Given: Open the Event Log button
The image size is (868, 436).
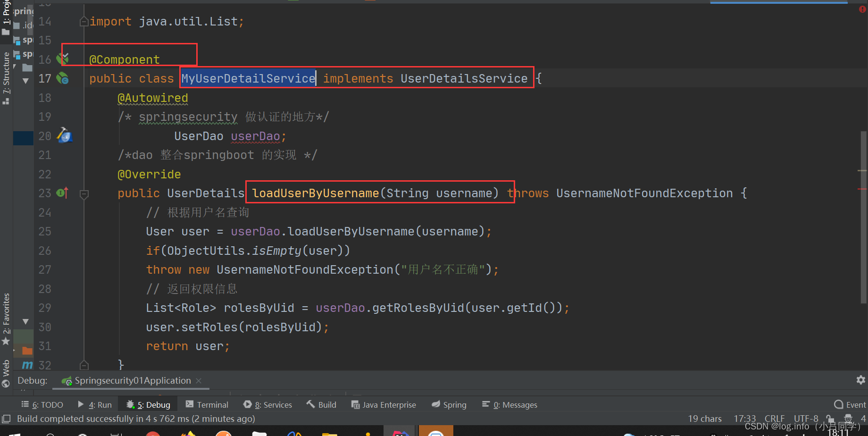Looking at the screenshot, I should coord(850,404).
